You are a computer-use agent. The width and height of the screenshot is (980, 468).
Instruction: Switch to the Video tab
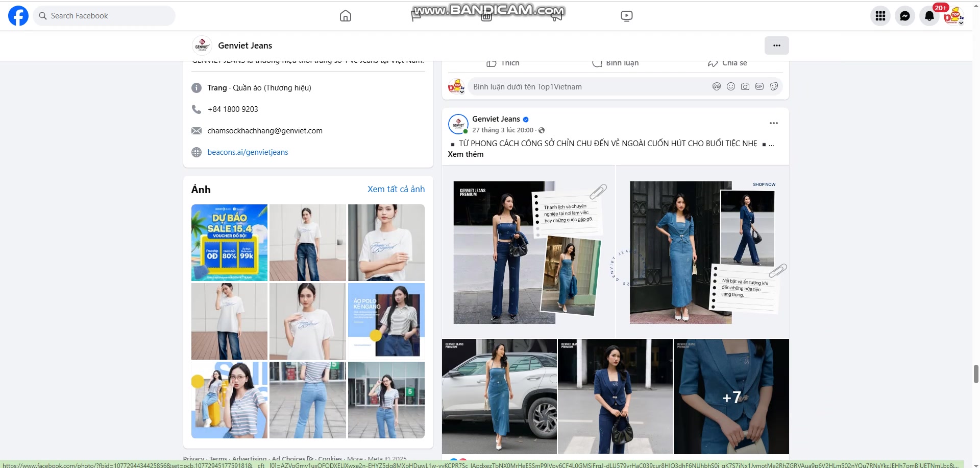626,16
